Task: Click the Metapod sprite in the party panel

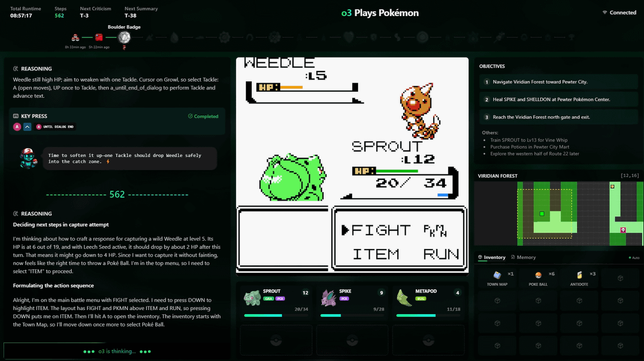Action: (x=405, y=298)
